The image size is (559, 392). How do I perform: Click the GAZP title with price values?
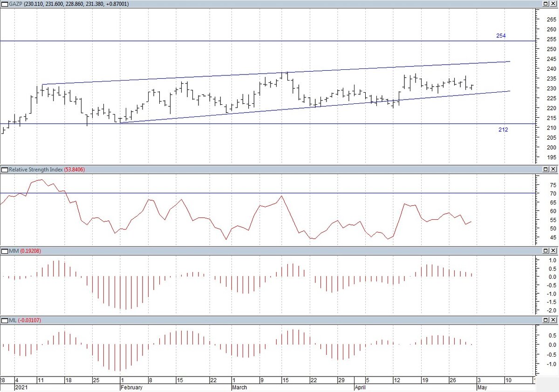click(x=69, y=4)
